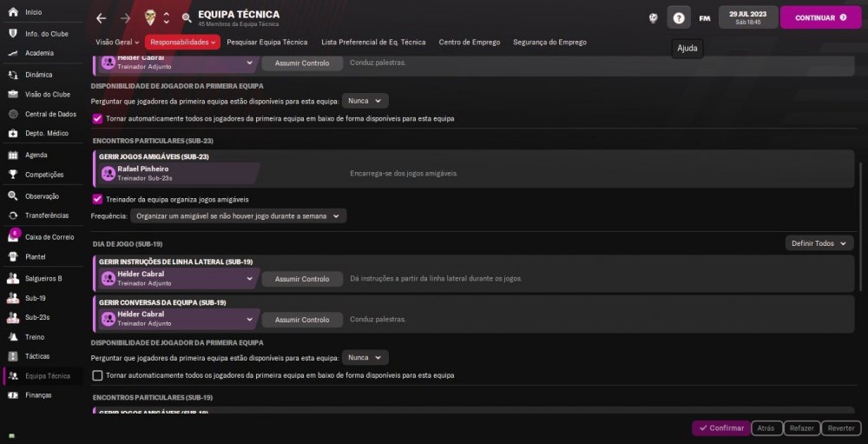Image resolution: width=868 pixels, height=444 pixels.
Task: Open Caixa de Correio inbox icon
Action: pos(13,236)
